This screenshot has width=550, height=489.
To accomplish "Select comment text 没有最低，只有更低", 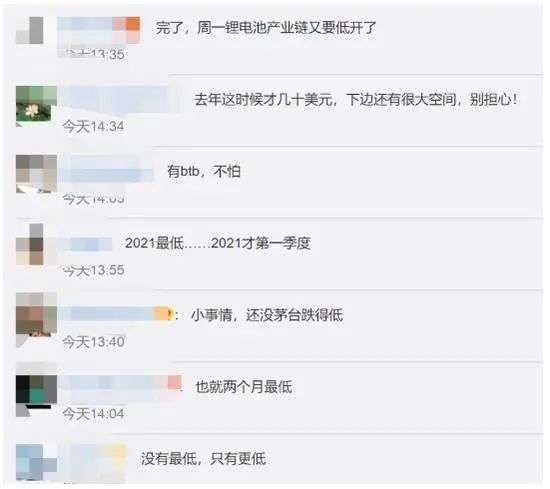I will (x=203, y=458).
